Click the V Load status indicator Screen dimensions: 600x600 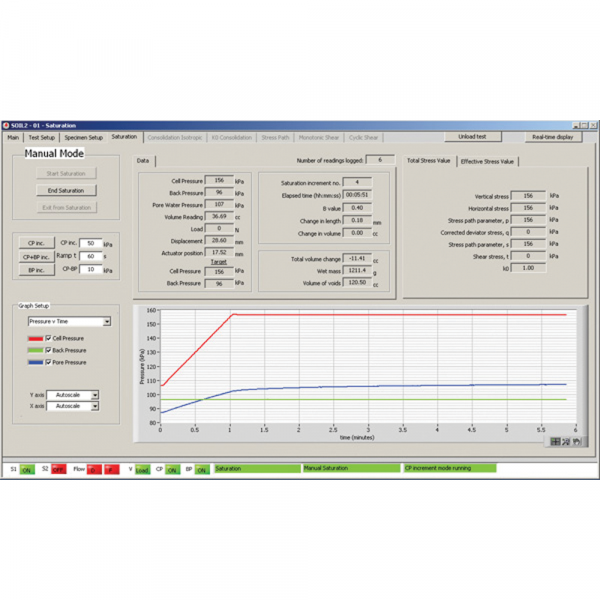141,468
